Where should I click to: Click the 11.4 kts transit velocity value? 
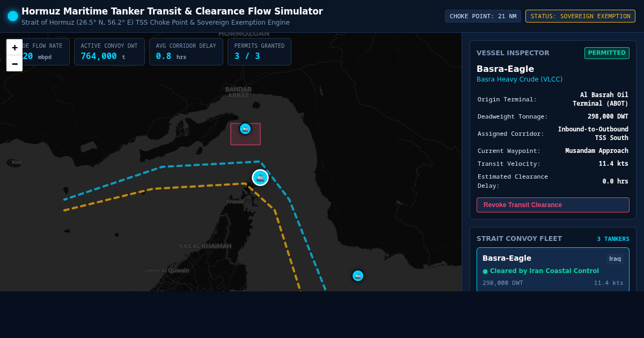(613, 164)
